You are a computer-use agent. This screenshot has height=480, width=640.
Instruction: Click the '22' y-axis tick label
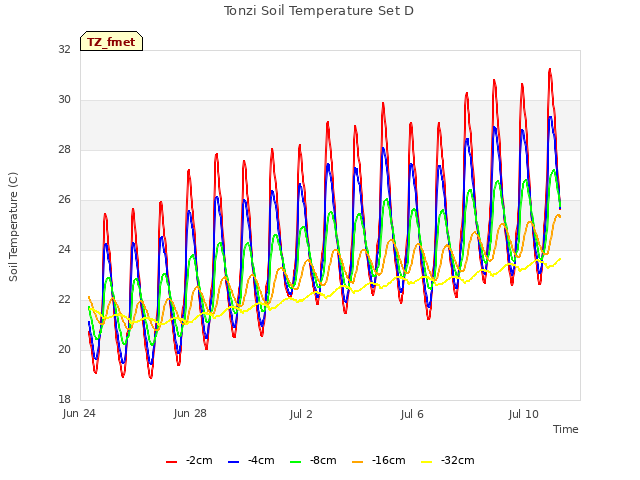click(64, 300)
